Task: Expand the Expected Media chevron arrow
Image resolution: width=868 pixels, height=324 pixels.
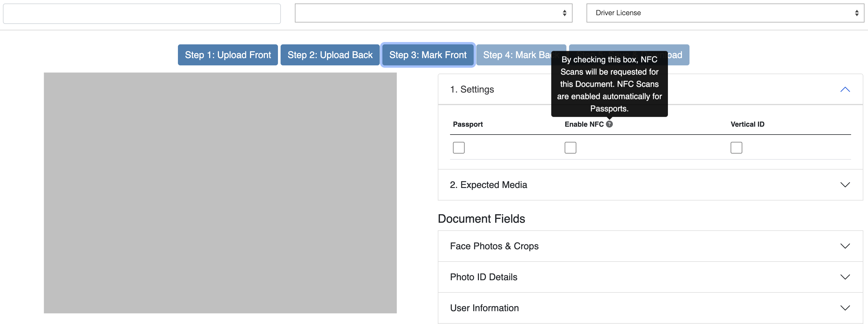Action: (845, 185)
